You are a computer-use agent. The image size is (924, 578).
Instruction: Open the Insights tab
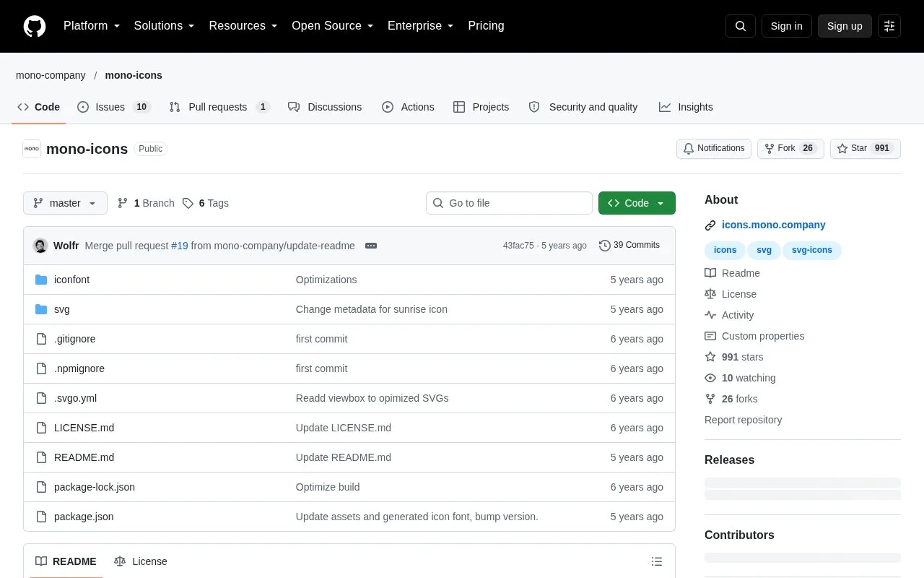click(x=686, y=107)
